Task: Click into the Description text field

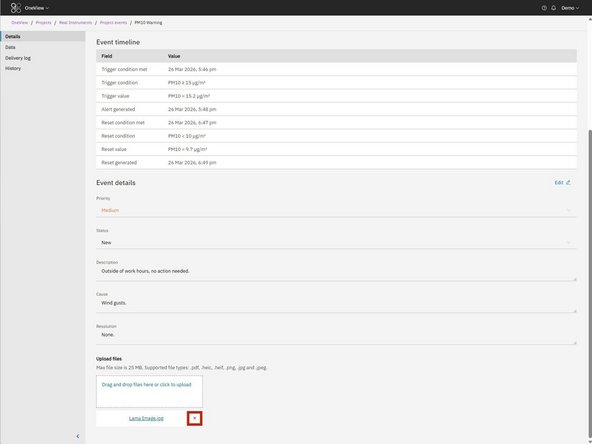Action: click(x=336, y=273)
